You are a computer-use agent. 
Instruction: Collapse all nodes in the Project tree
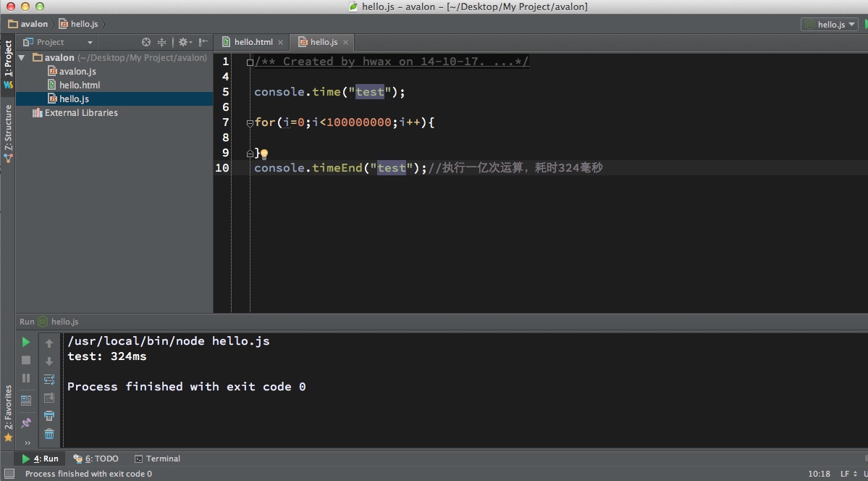tap(162, 42)
